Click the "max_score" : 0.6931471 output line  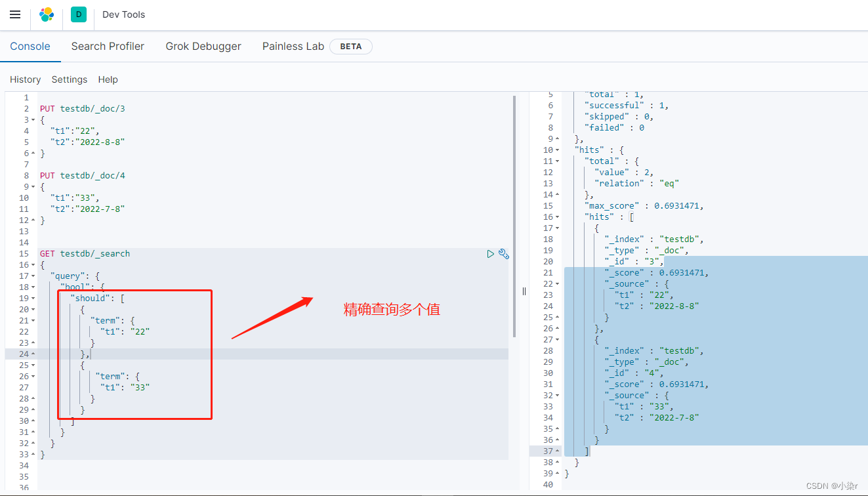[644, 206]
